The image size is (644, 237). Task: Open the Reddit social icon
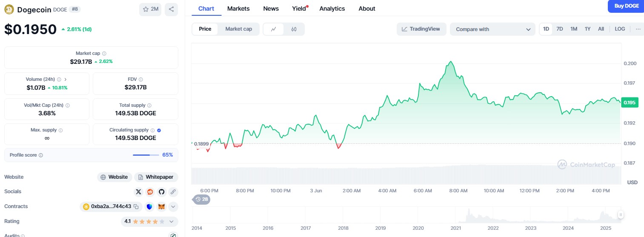pyautogui.click(x=150, y=192)
